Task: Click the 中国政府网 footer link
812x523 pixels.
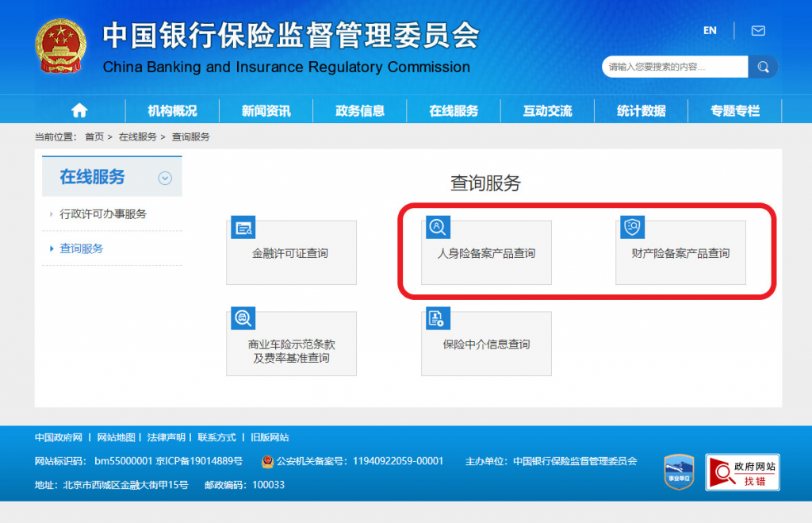Action: tap(59, 437)
